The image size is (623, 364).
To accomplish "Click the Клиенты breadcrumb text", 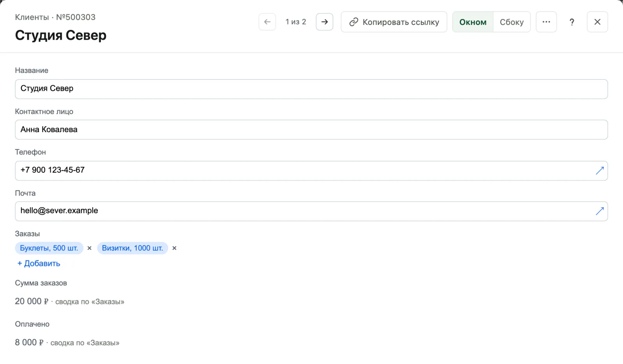I will pyautogui.click(x=32, y=17).
